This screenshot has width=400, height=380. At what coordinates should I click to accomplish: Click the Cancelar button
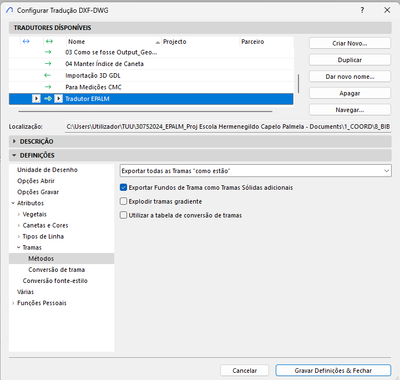pyautogui.click(x=244, y=370)
